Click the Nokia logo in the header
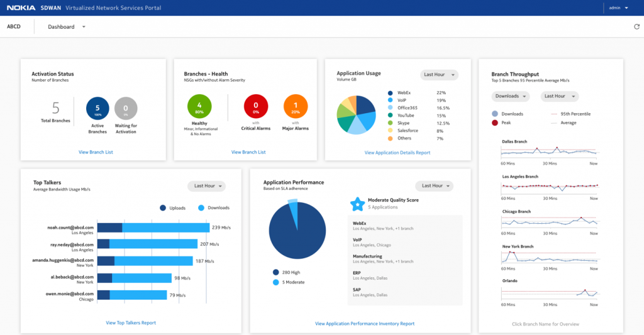 [21, 8]
